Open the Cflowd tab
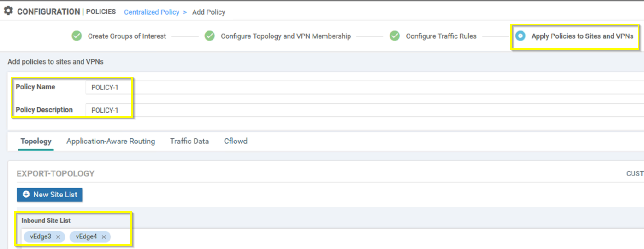Image resolution: width=644 pixels, height=249 pixels. pyautogui.click(x=236, y=141)
